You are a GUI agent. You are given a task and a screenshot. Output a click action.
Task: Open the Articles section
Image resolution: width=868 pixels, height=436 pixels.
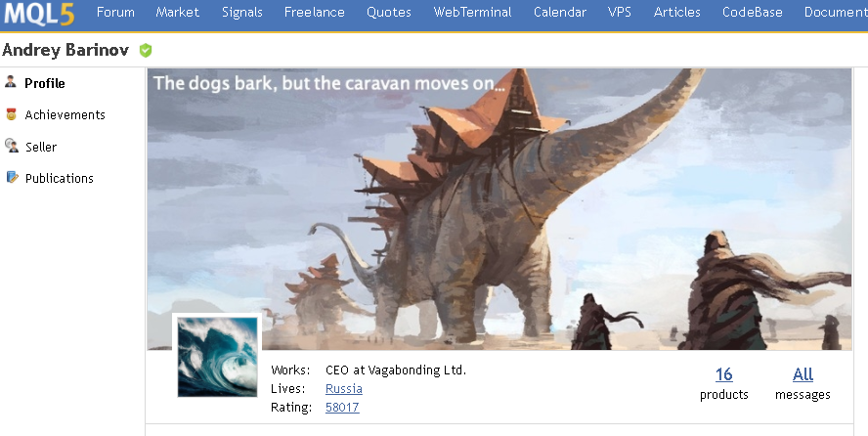coord(677,12)
